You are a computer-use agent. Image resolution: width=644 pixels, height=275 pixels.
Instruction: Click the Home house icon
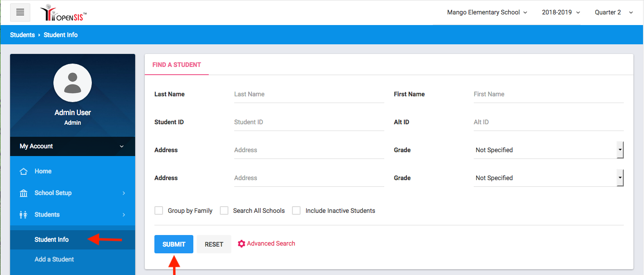click(24, 171)
